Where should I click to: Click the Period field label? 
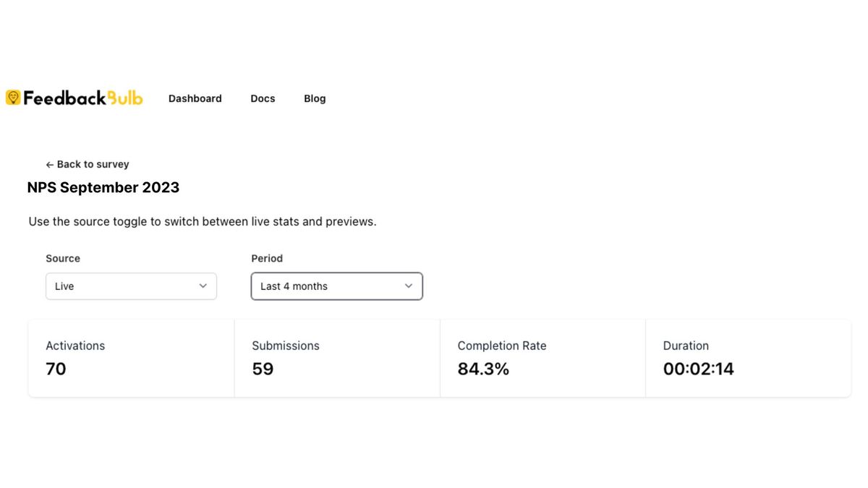pos(267,258)
